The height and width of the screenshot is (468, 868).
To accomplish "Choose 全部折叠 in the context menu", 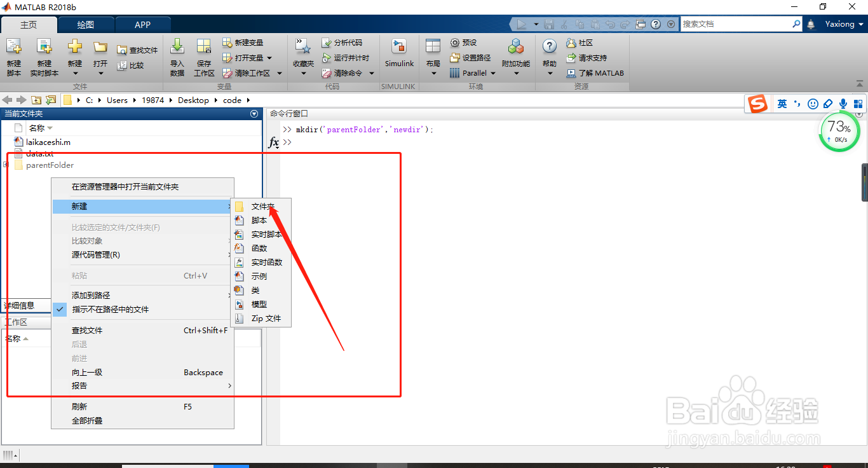I will 142,421.
